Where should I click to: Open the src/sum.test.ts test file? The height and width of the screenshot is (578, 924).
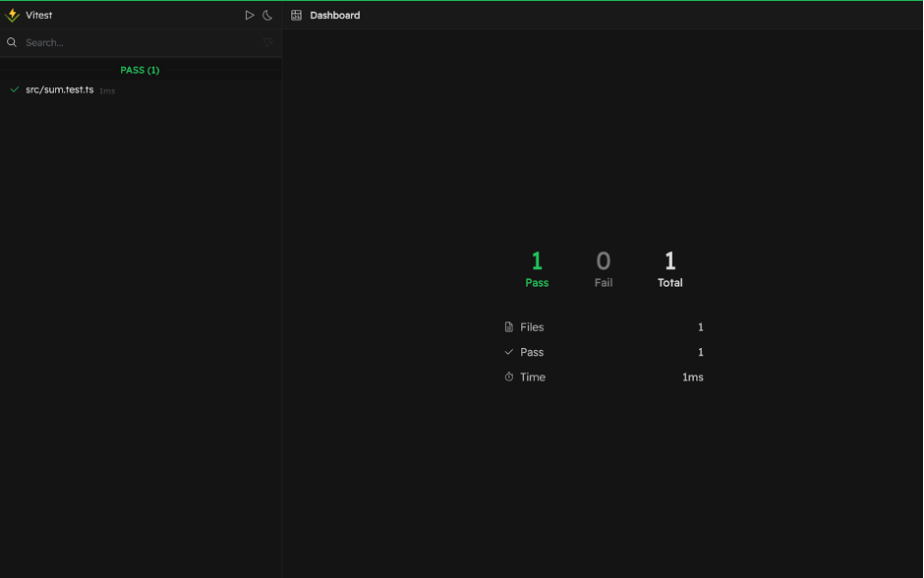60,89
